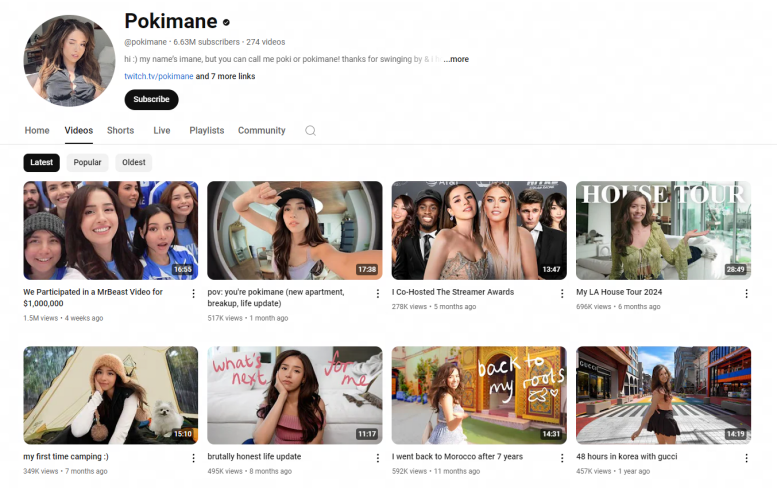777x488 pixels.
Task: Click '495K views • 8 months ago' text
Action: (x=250, y=471)
